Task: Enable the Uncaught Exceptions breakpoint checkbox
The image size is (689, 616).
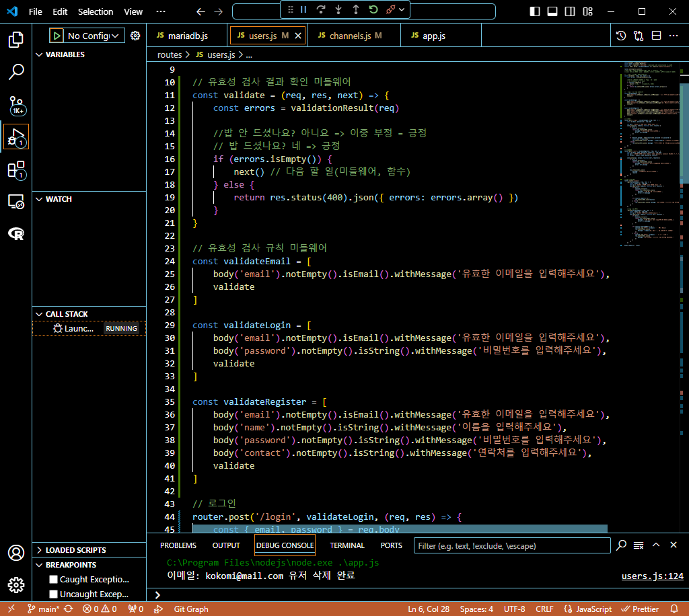Action: click(x=54, y=594)
